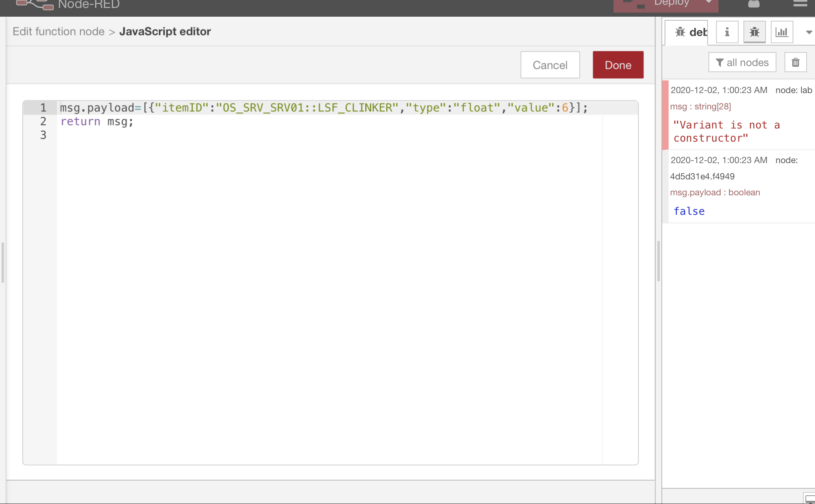815x504 pixels.
Task: Click the Cancel button
Action: coord(550,64)
